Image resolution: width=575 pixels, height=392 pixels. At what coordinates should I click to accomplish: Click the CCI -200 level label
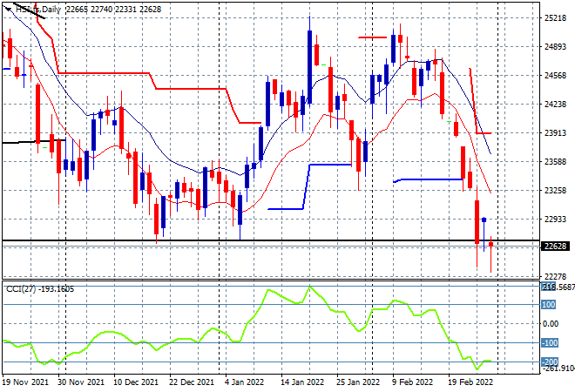(x=550, y=362)
